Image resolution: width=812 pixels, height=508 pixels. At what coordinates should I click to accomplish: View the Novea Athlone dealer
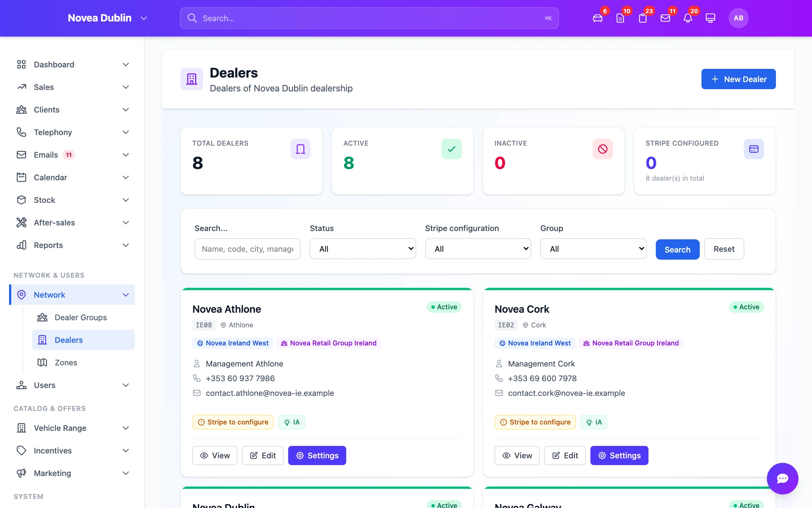215,455
